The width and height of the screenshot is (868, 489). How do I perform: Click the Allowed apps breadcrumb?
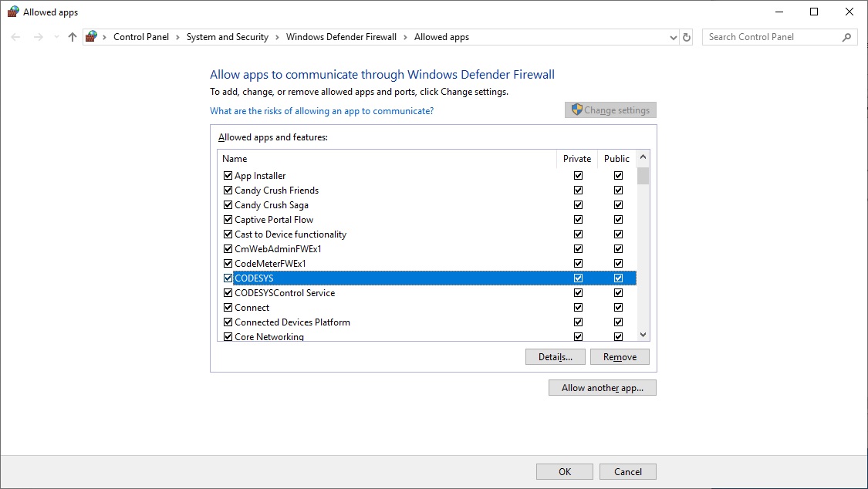[442, 37]
